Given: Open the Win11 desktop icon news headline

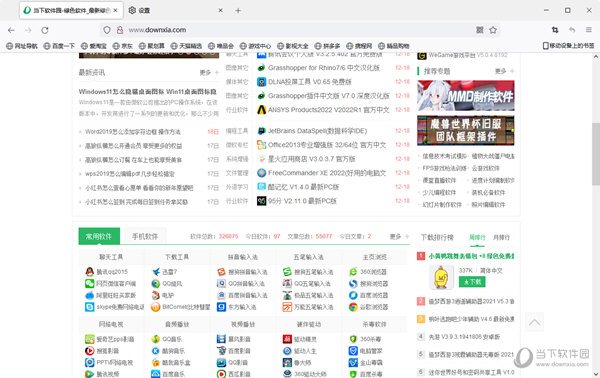Looking at the screenshot, I should (148, 92).
